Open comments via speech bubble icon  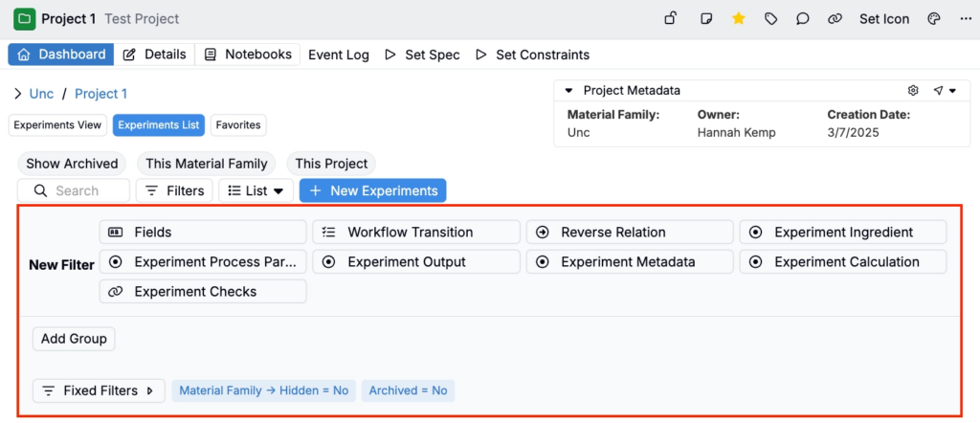803,18
